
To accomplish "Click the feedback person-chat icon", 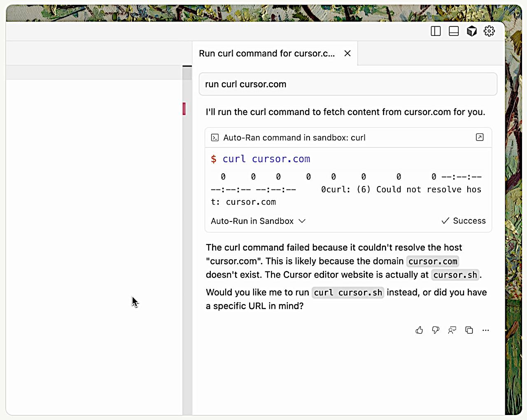I will pos(452,330).
